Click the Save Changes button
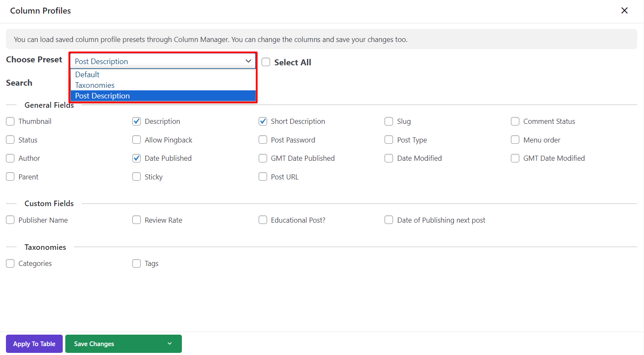The height and width of the screenshot is (355, 644). 94,344
